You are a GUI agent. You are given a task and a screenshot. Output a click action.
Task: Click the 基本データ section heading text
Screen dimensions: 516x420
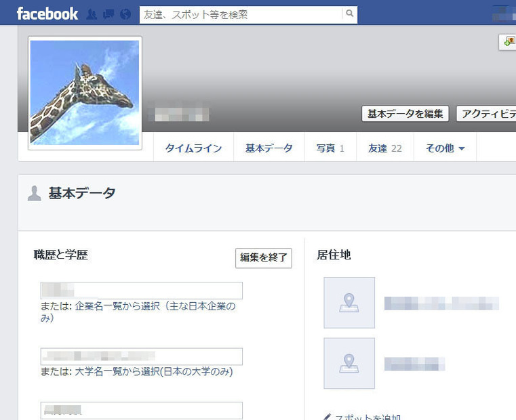point(82,193)
